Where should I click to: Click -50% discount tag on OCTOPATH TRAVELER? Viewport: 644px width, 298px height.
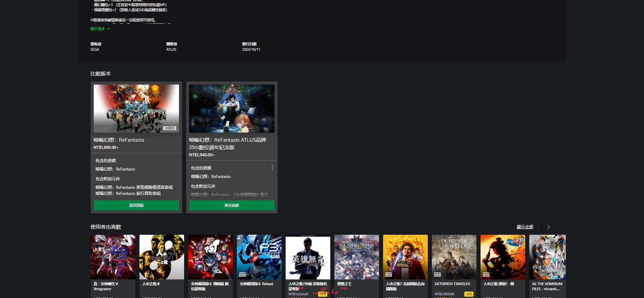coord(469,294)
